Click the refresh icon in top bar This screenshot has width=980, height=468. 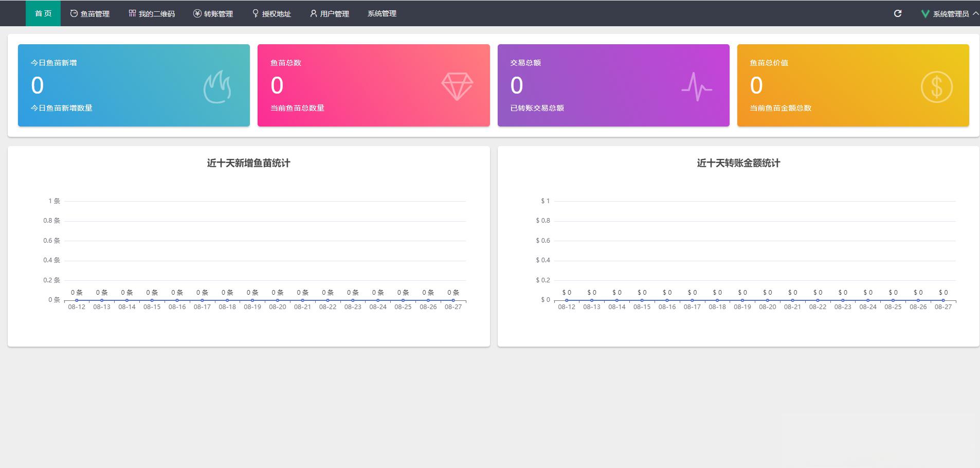click(x=898, y=13)
